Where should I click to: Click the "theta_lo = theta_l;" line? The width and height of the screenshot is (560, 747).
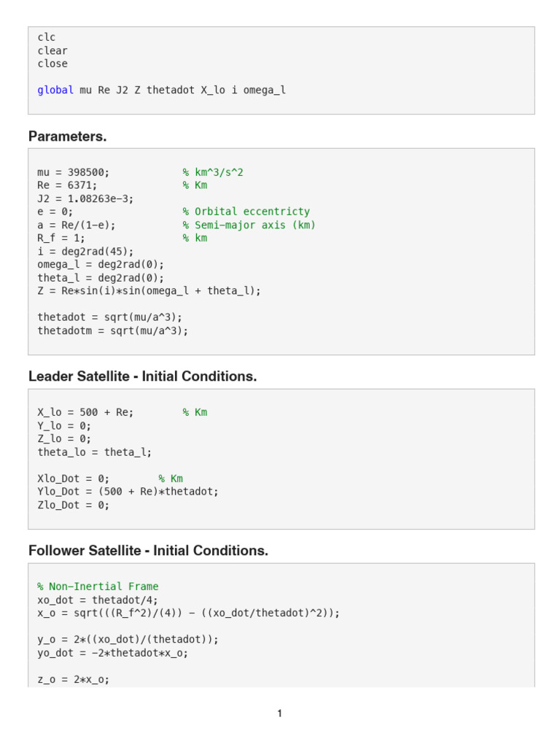(95, 452)
